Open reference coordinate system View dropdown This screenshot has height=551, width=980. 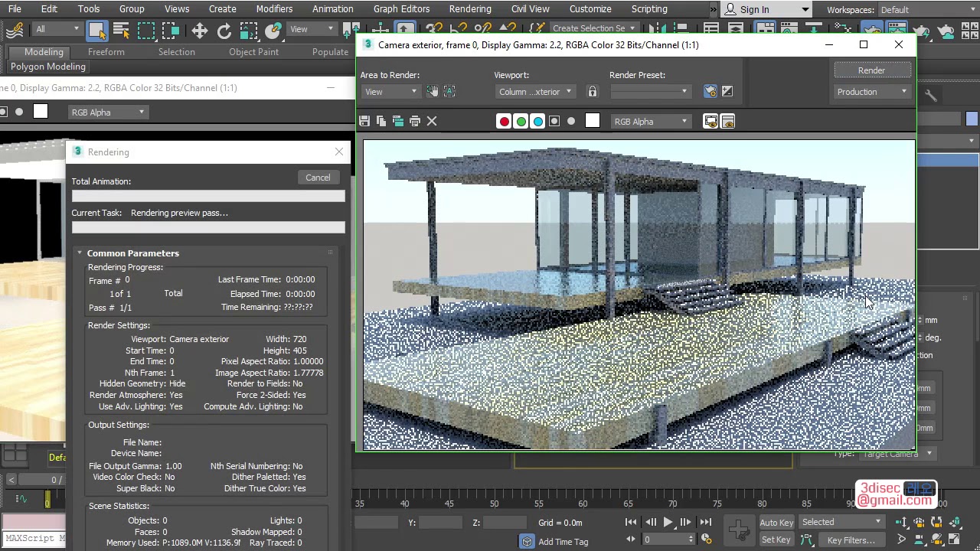coord(312,29)
